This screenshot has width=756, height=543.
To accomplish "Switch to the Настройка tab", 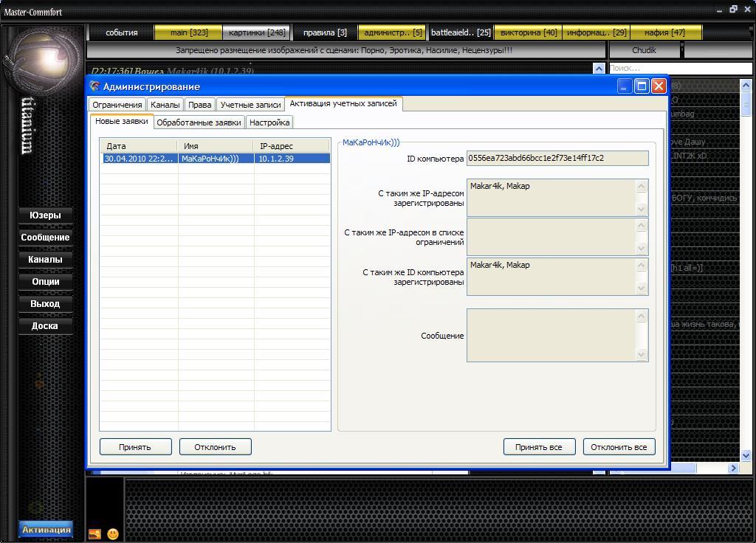I will pyautogui.click(x=269, y=122).
